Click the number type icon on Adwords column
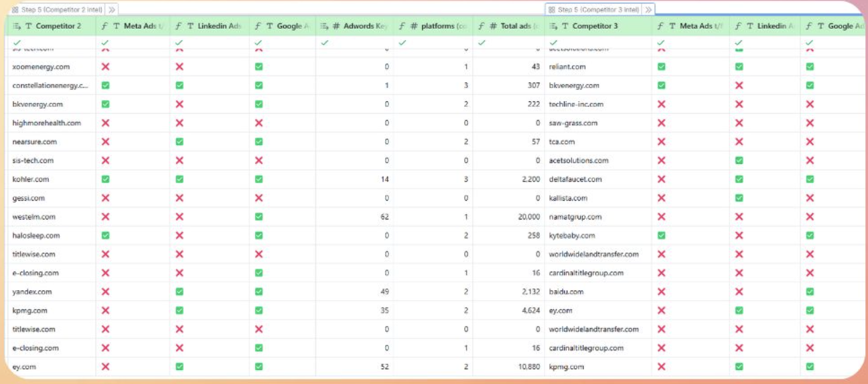This screenshot has width=868, height=384. point(335,26)
